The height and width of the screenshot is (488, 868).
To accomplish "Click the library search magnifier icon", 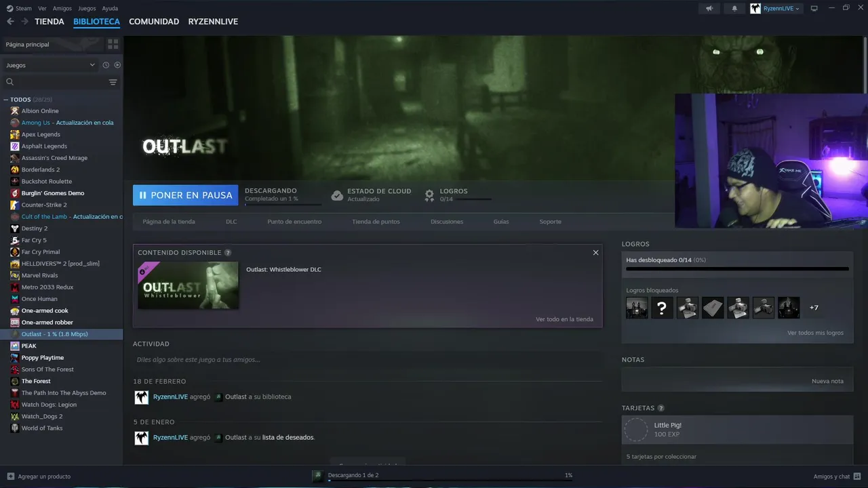I will click(x=10, y=82).
